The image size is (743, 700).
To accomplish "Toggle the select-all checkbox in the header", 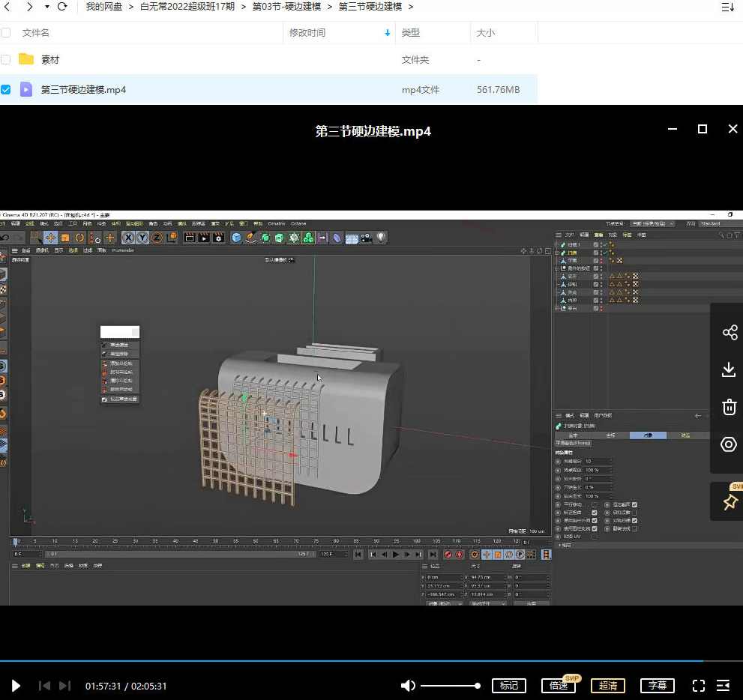I will (x=6, y=33).
